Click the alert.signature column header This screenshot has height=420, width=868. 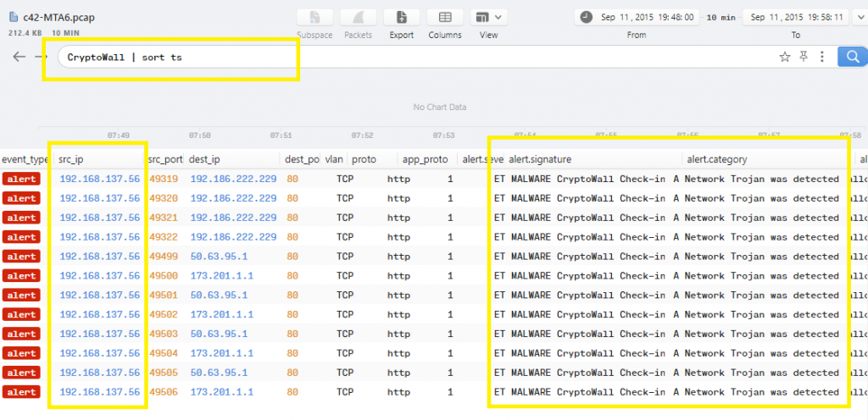coord(540,159)
